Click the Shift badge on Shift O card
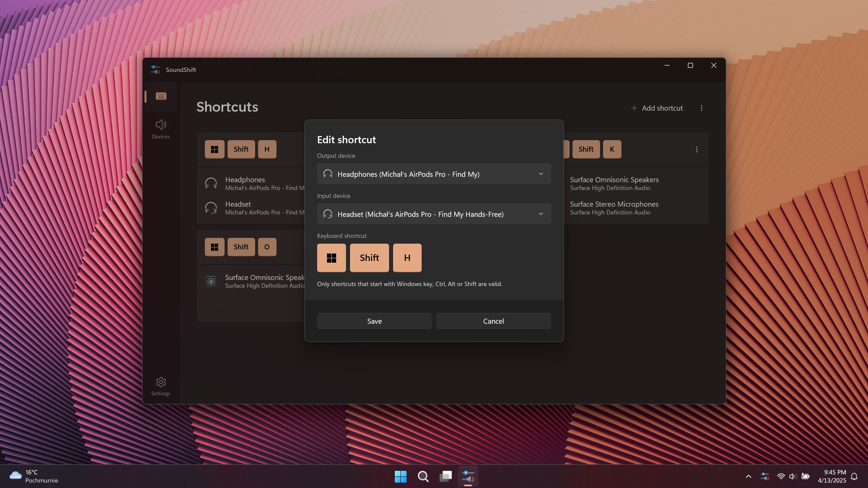Image resolution: width=868 pixels, height=488 pixels. (x=241, y=247)
